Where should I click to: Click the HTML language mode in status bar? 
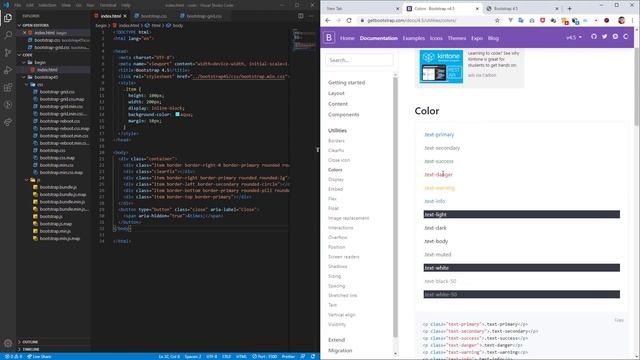(241, 356)
